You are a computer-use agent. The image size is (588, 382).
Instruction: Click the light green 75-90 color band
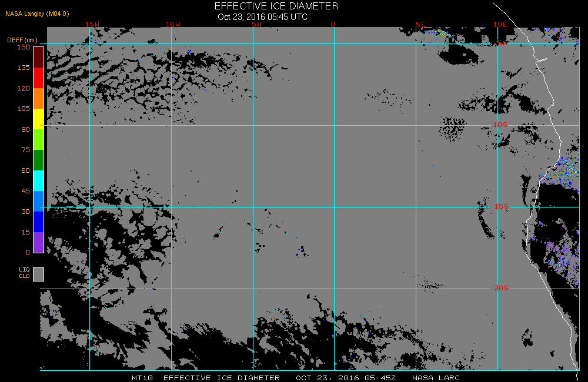pos(39,139)
